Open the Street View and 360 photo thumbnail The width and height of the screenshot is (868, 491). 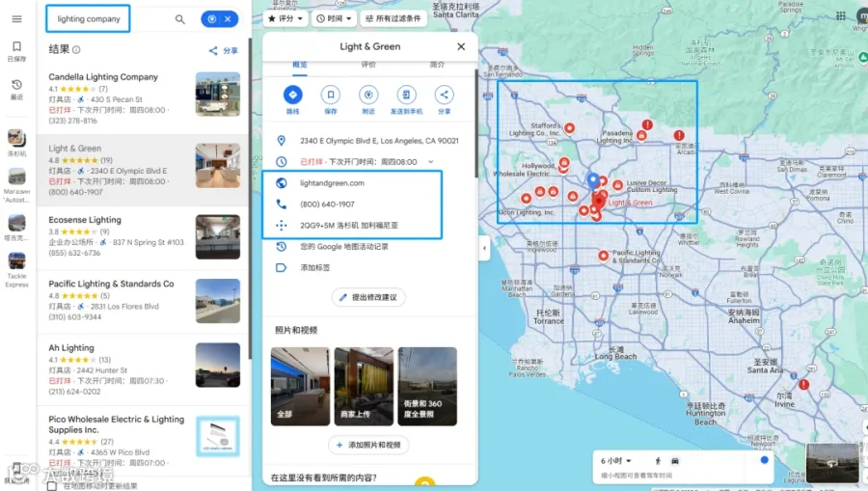427,387
